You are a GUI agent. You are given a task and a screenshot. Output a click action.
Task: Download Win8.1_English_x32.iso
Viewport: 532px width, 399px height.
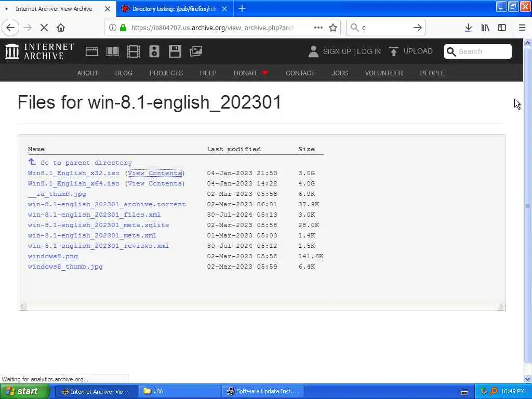tap(74, 173)
